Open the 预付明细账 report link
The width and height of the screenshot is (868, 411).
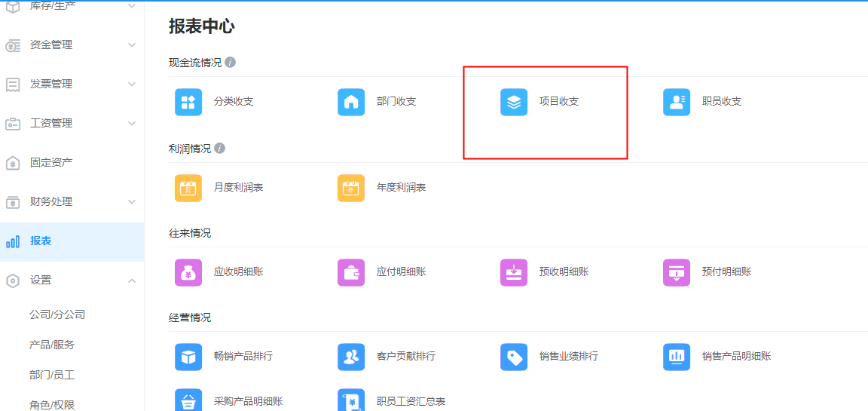(x=727, y=272)
